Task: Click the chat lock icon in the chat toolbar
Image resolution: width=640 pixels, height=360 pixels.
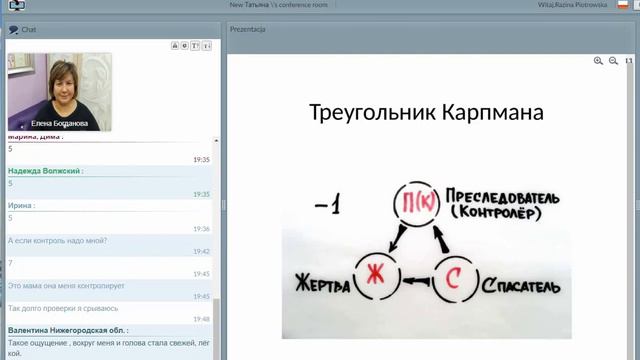Action: pos(175,46)
